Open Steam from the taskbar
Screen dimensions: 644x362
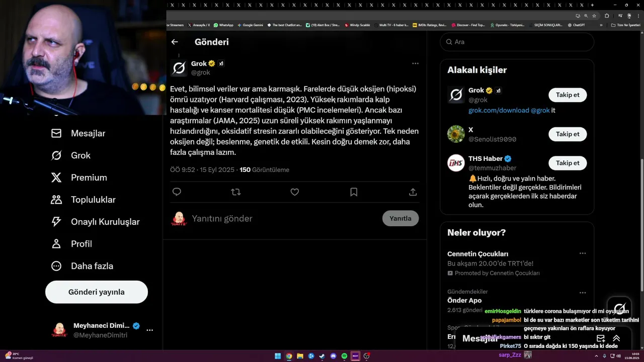point(322,356)
